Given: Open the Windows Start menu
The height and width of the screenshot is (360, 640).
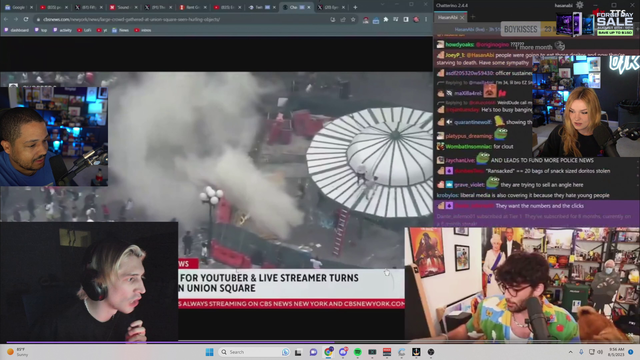Looking at the screenshot, I should click(x=209, y=352).
